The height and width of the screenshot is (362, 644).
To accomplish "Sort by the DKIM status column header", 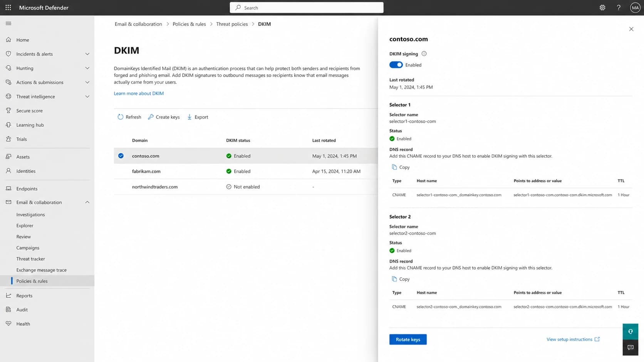I will 238,140.
